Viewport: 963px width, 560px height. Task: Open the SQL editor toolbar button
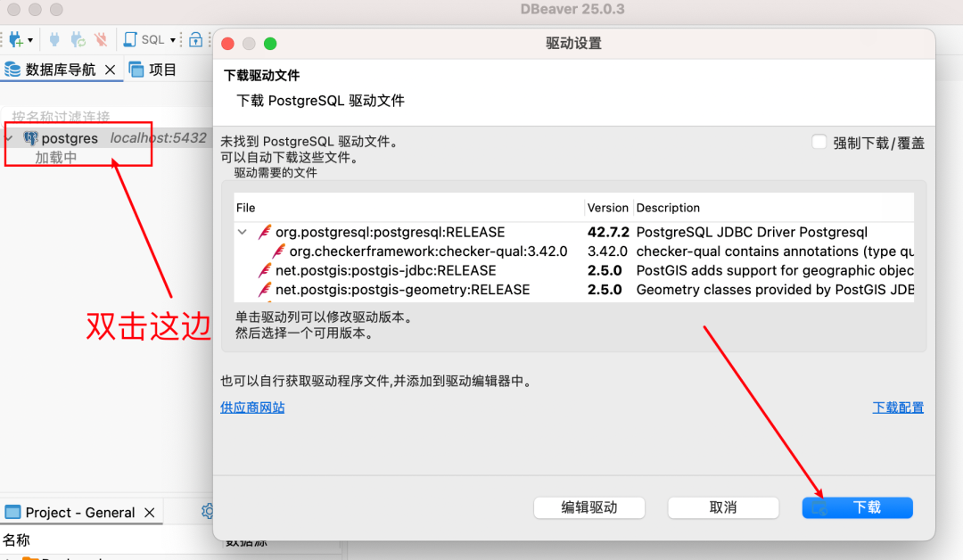pos(145,40)
